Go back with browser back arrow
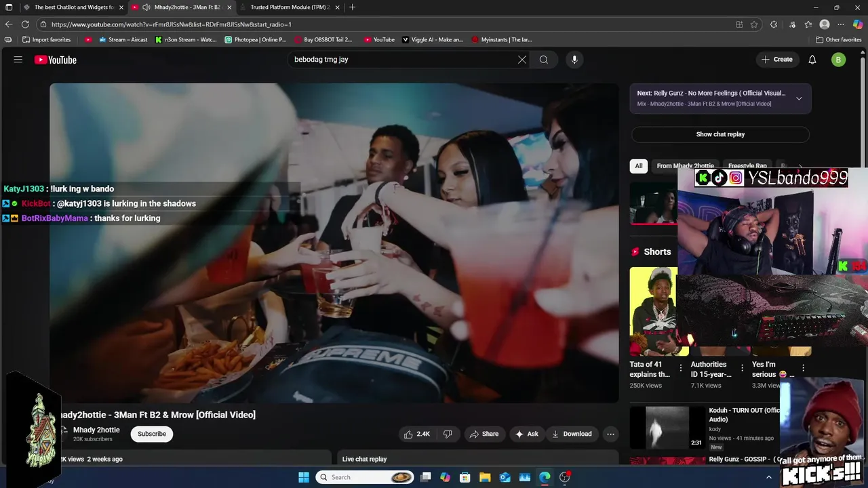Image resolution: width=868 pixels, height=488 pixels. (x=9, y=24)
